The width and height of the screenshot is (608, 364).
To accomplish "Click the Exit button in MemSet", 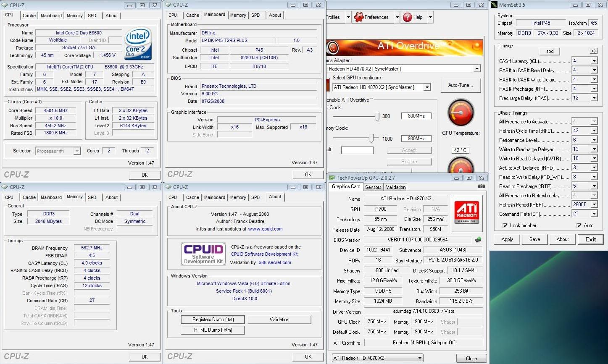I will point(590,239).
